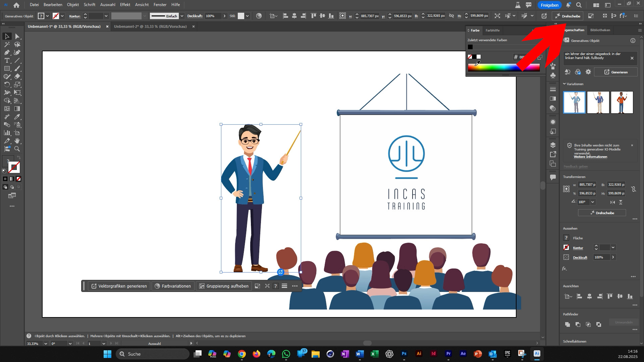Select the Type tool
The height and width of the screenshot is (362, 644).
click(7, 60)
